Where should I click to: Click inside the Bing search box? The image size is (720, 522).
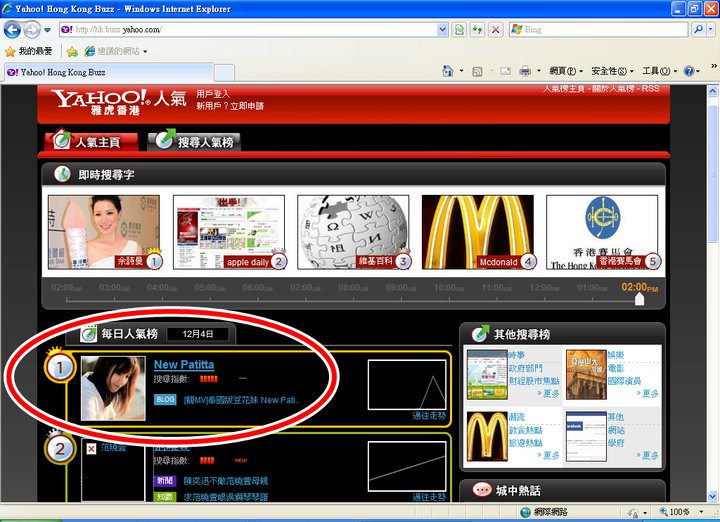[598, 30]
